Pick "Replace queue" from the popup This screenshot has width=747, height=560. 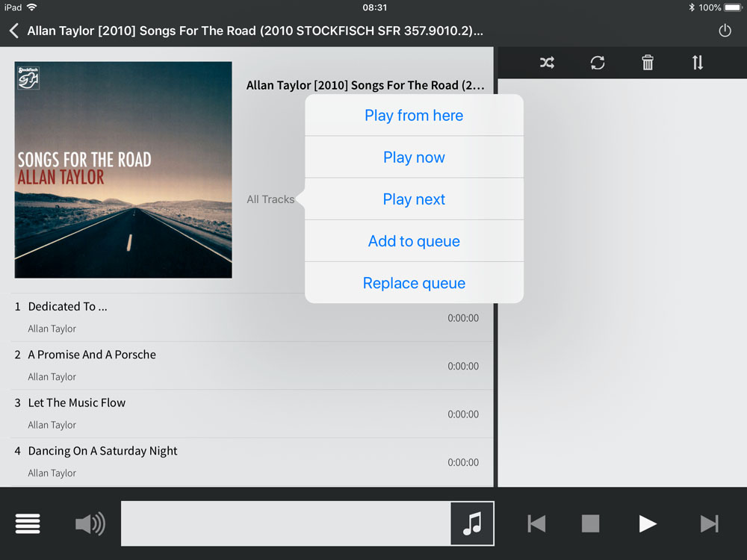pyautogui.click(x=414, y=283)
